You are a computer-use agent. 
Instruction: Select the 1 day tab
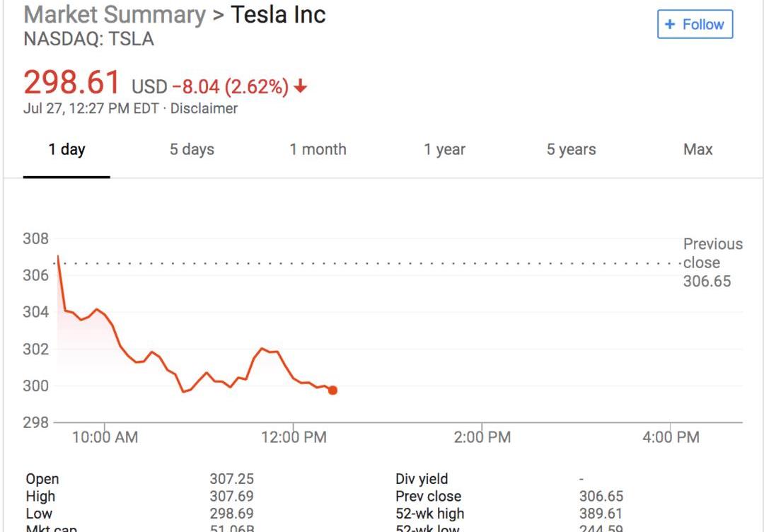pyautogui.click(x=66, y=150)
